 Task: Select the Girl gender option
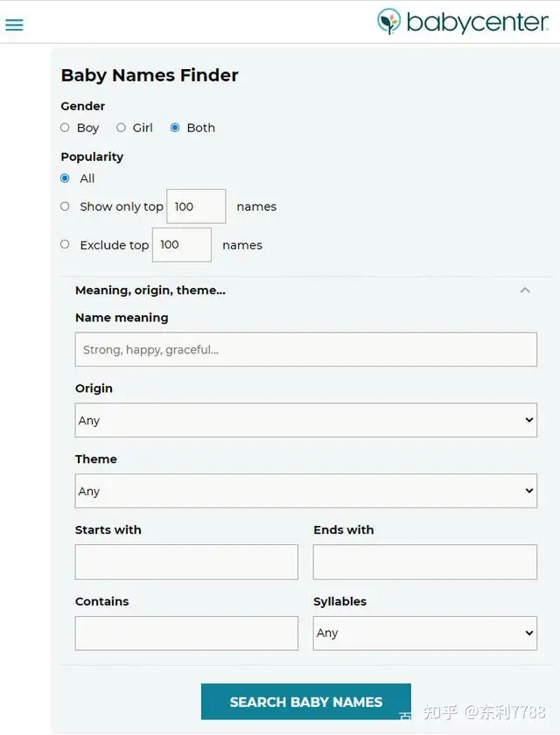121,128
